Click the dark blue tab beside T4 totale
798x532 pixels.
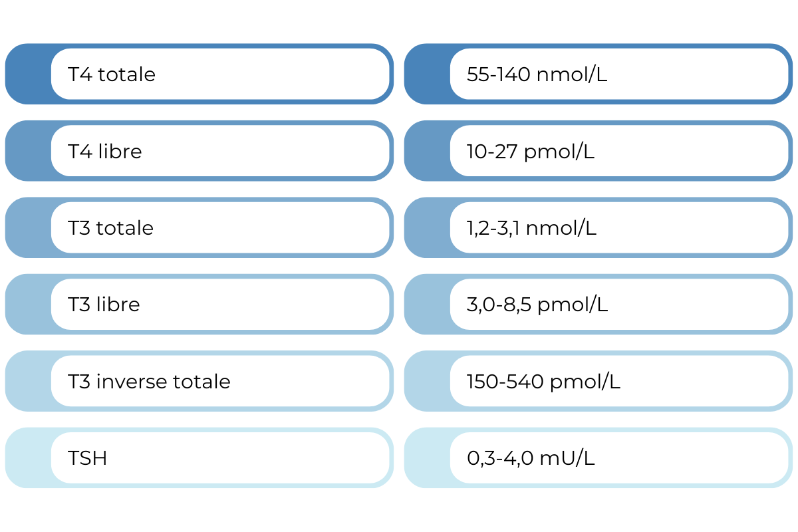point(29,74)
